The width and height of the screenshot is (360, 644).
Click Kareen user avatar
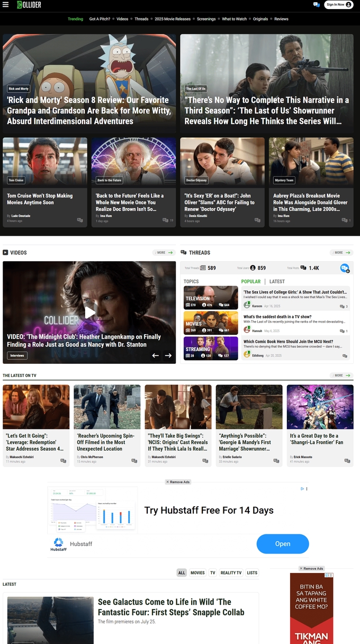(x=247, y=306)
